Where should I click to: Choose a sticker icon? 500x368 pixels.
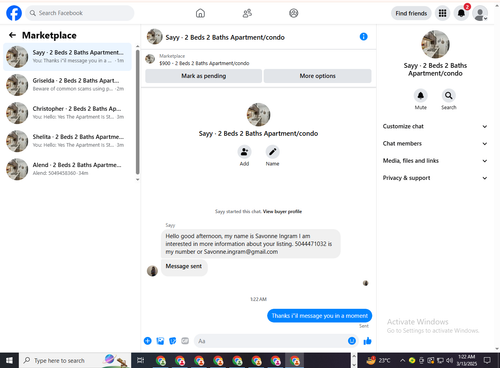point(172,341)
